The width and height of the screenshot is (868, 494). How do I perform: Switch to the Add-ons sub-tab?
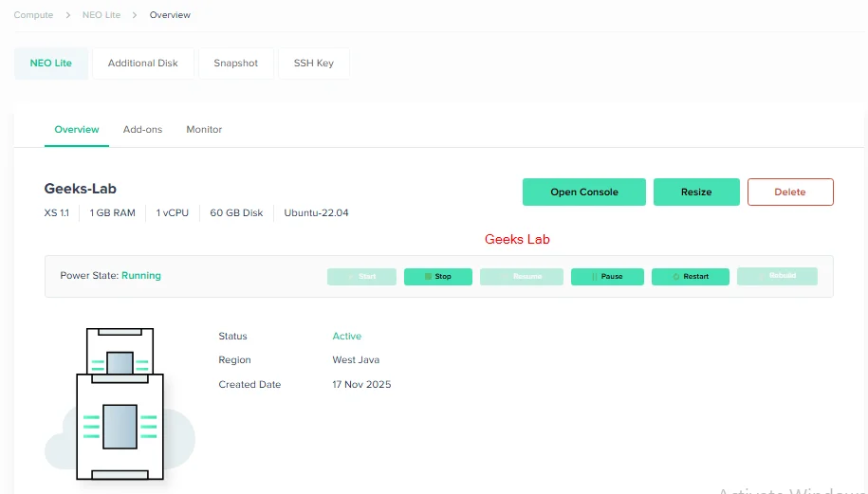pos(142,130)
